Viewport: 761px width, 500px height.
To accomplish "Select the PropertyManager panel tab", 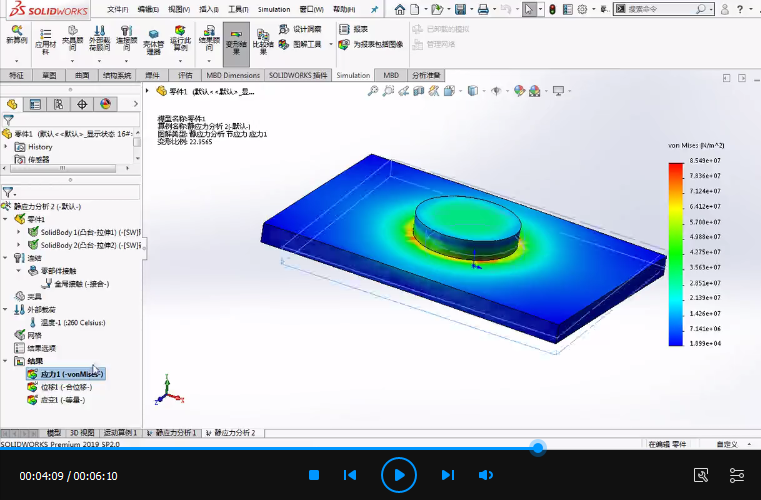I will (x=35, y=104).
